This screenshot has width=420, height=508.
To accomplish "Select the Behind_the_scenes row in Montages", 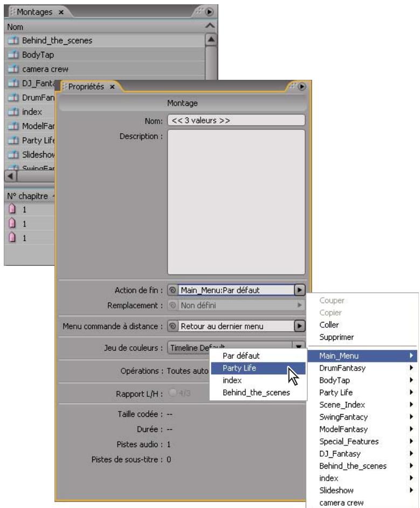I will 105,40.
